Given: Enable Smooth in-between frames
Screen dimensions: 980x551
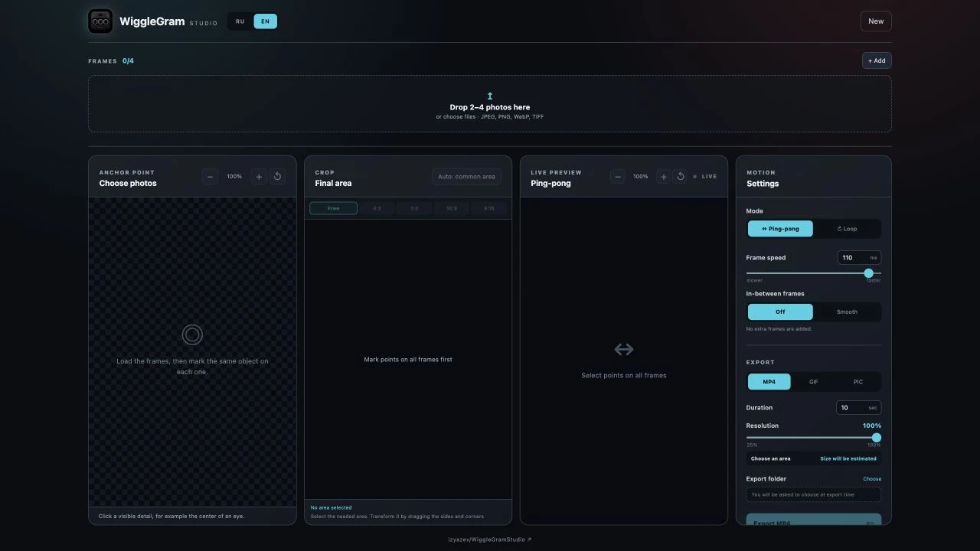Looking at the screenshot, I should point(847,311).
